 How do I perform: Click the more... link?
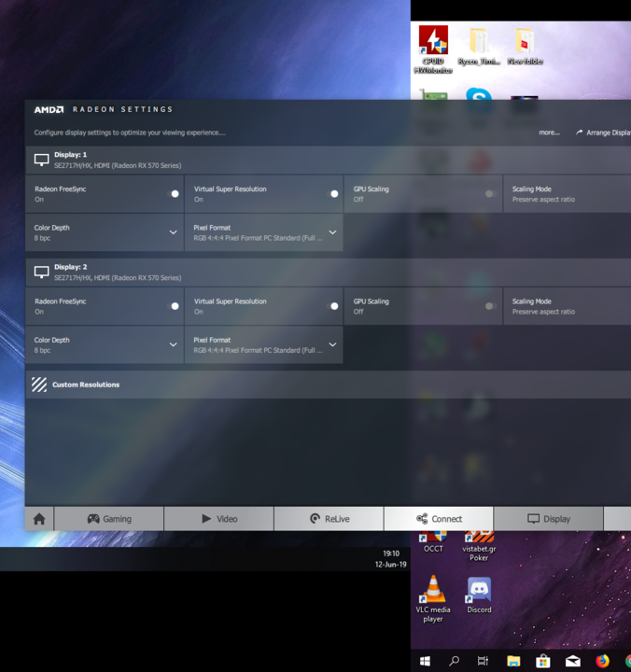(x=549, y=133)
